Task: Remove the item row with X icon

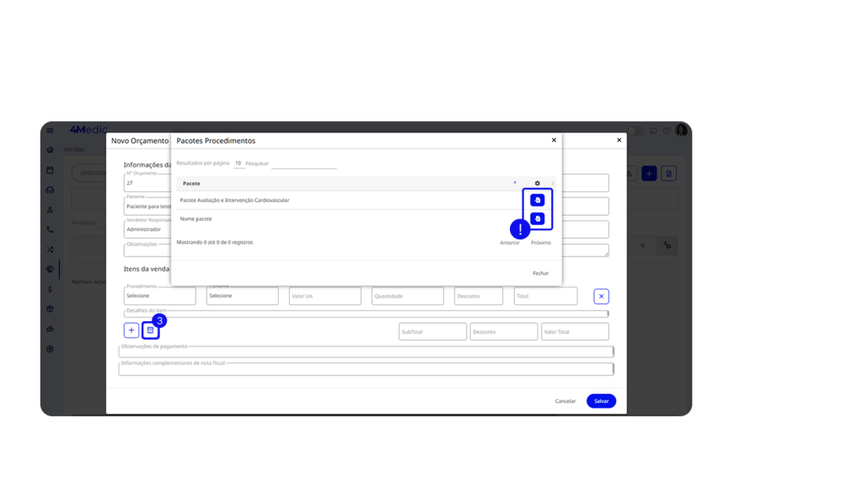Action: point(601,297)
